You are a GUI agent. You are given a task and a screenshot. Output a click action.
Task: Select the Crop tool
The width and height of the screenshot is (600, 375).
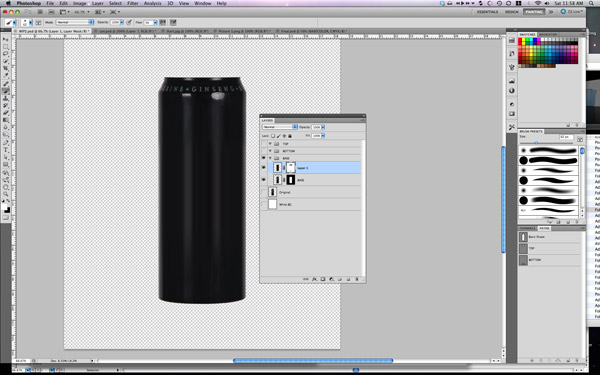(x=6, y=68)
